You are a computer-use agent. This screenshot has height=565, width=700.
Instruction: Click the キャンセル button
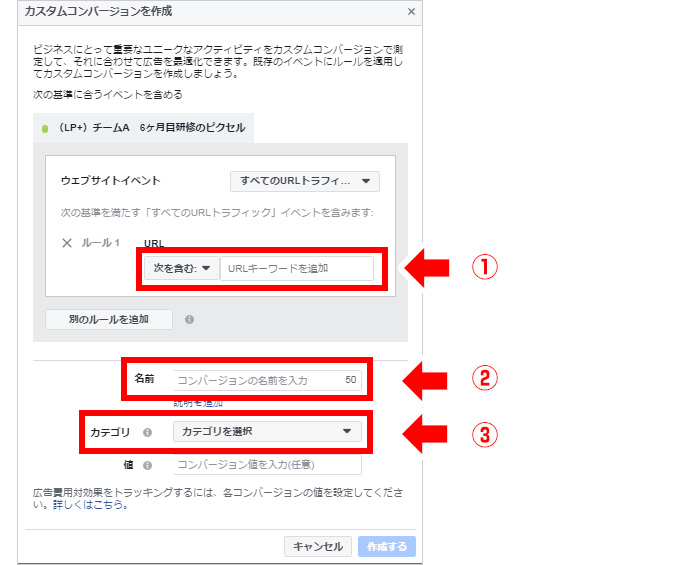[x=318, y=546]
